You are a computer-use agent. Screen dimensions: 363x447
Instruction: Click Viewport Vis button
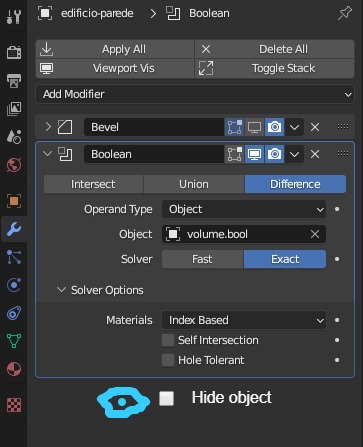coord(115,68)
